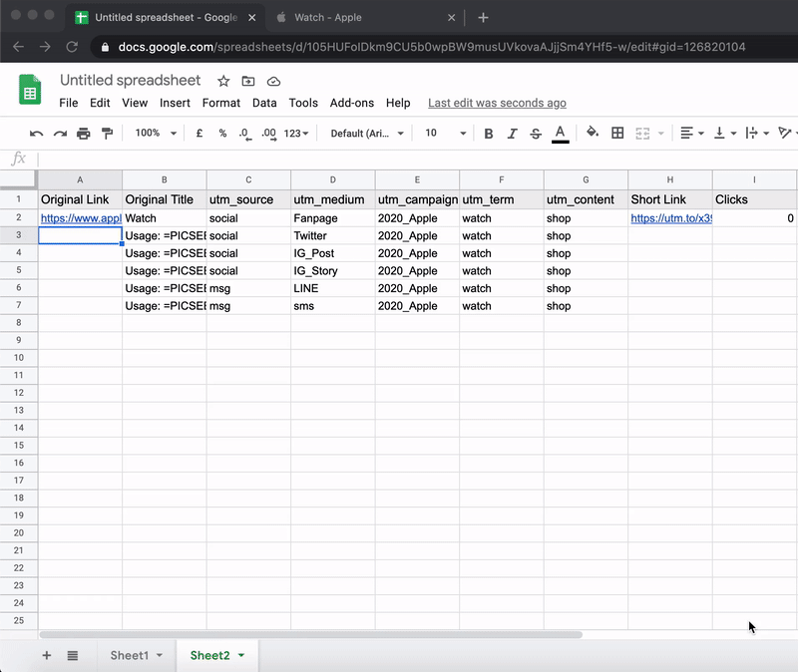Print the spreadsheet with printer icon
This screenshot has height=672, width=798.
84,134
